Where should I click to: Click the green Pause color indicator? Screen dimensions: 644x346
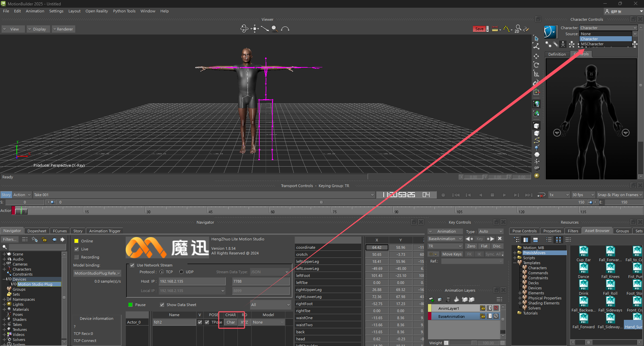(130, 305)
